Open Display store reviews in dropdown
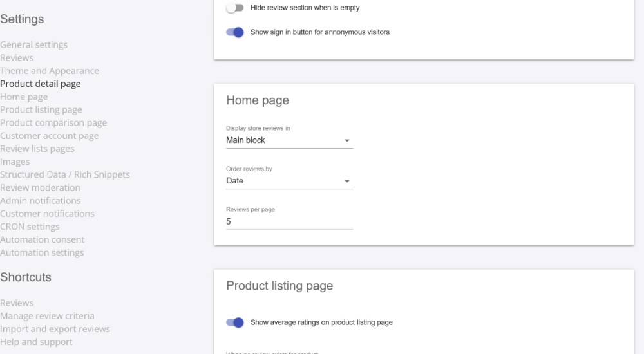Screen dimensions: 644x354 click(289, 140)
